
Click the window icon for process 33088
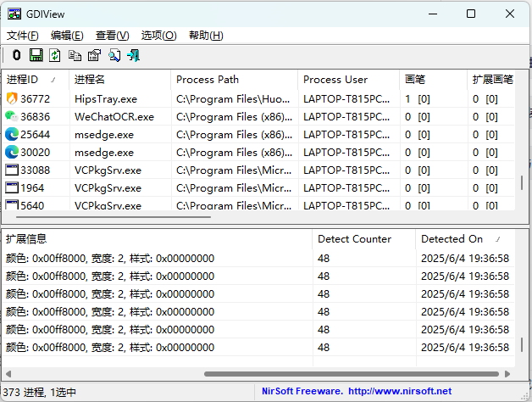click(12, 170)
